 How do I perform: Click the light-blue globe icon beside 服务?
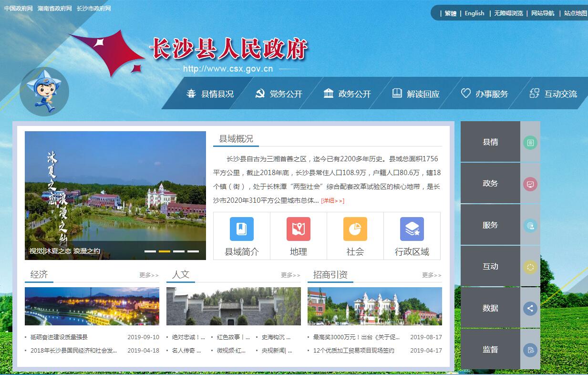click(x=530, y=225)
